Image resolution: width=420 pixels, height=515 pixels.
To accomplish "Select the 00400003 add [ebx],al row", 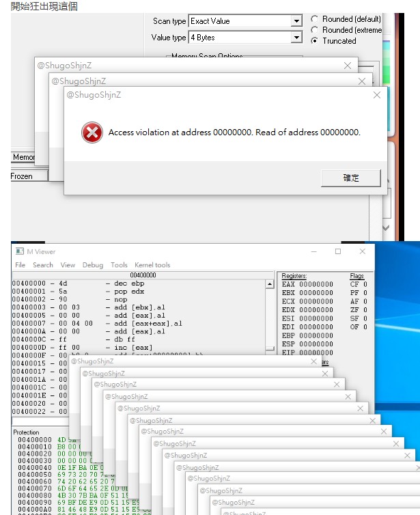I will (139, 307).
